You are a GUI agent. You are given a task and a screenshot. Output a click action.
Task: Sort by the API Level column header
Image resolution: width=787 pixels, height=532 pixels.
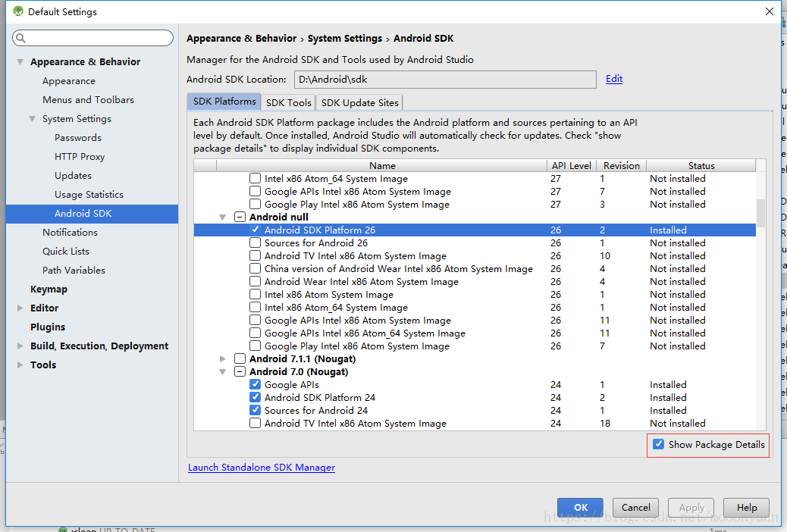[x=572, y=166]
